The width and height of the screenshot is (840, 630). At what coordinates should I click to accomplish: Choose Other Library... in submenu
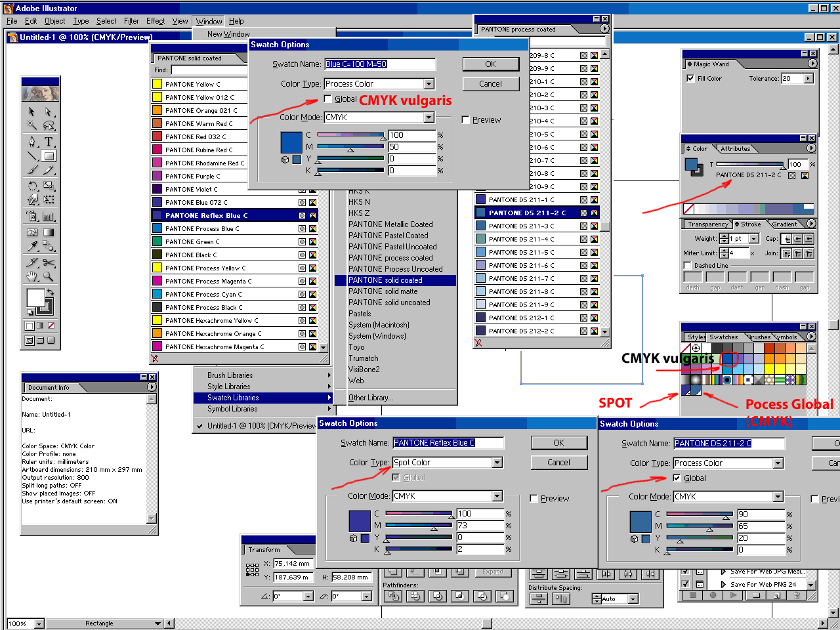click(x=371, y=398)
